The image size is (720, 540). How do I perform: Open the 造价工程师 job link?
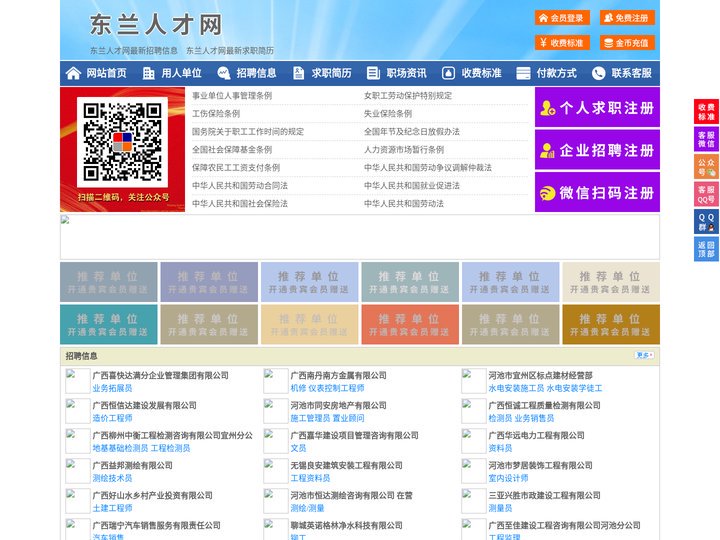[112, 418]
